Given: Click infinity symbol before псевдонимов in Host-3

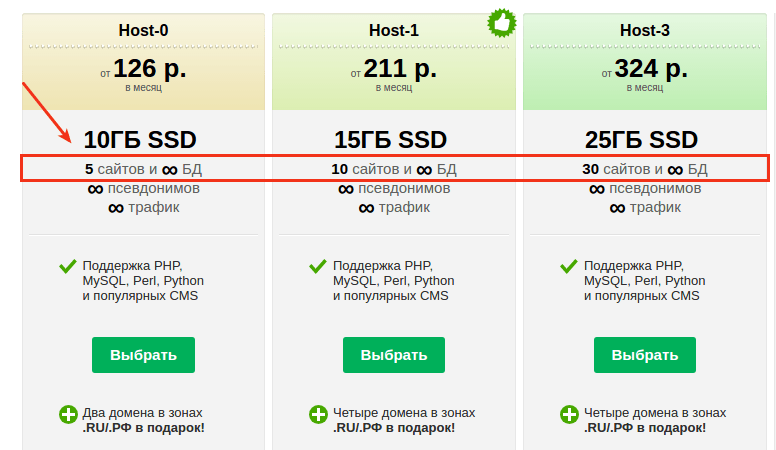Looking at the screenshot, I should point(597,190).
